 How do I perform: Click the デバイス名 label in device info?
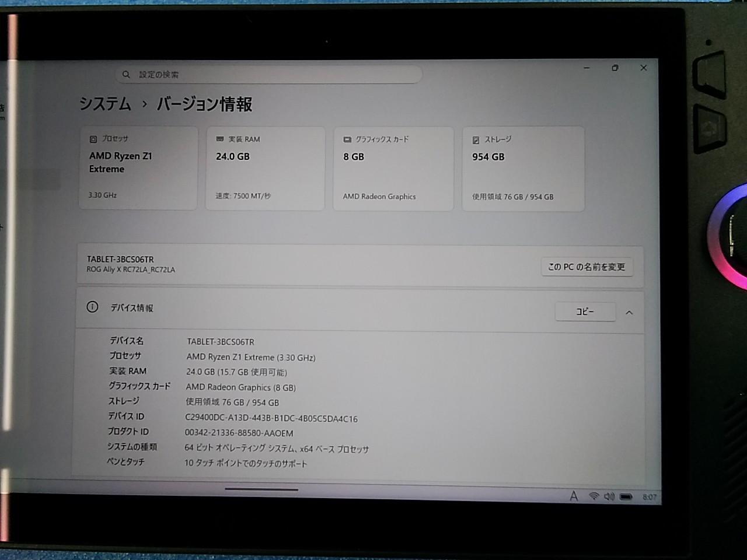click(x=127, y=341)
